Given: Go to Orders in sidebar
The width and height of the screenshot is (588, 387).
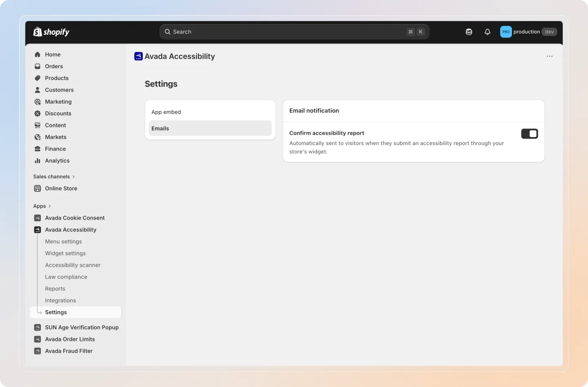Looking at the screenshot, I should click(x=54, y=66).
